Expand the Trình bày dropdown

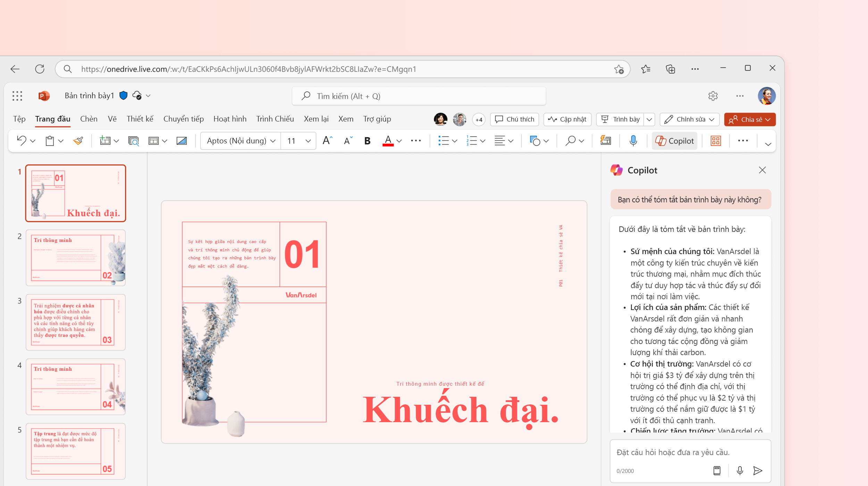649,119
